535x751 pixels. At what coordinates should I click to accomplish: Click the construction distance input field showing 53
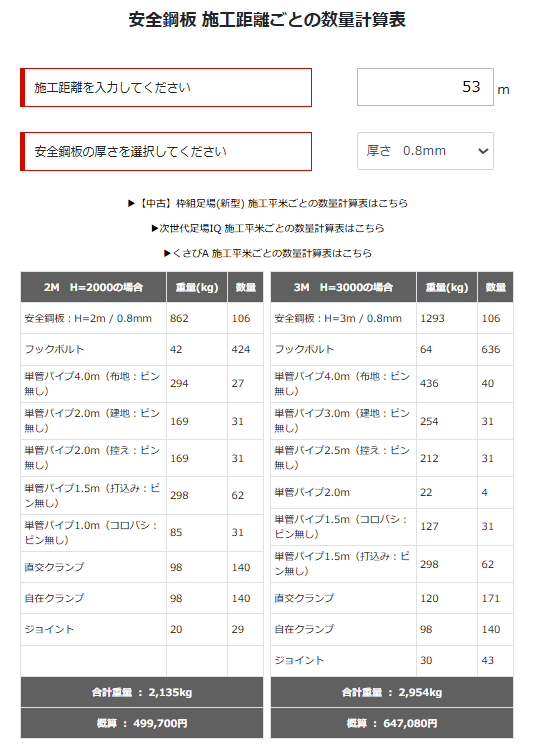[425, 87]
